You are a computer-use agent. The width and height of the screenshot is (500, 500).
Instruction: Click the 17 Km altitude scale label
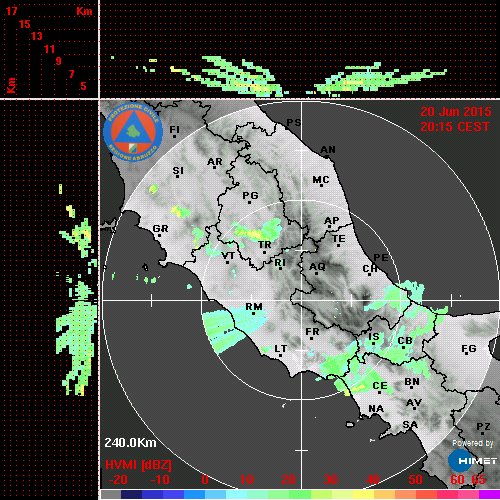11,11
